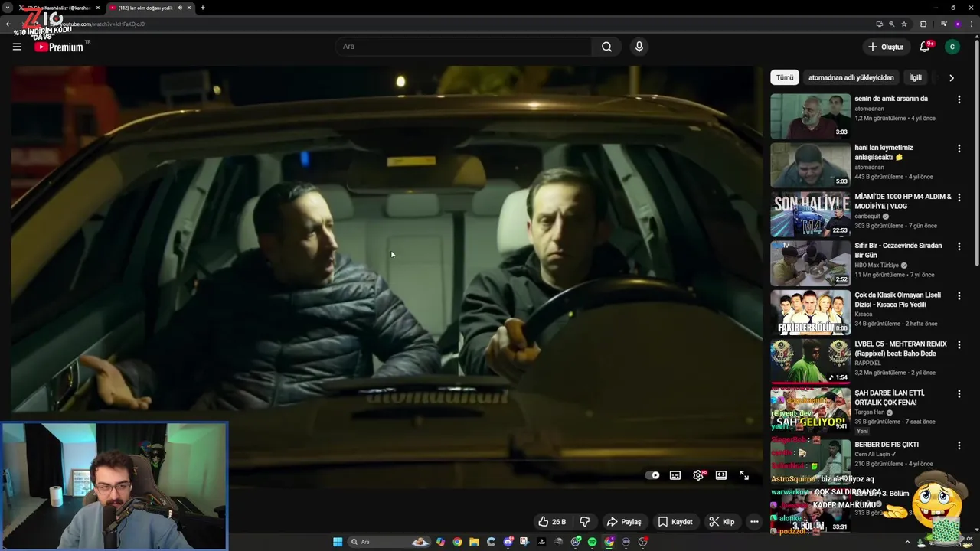980x551 pixels.
Task: Pause the video by clicking the player
Action: point(387,275)
